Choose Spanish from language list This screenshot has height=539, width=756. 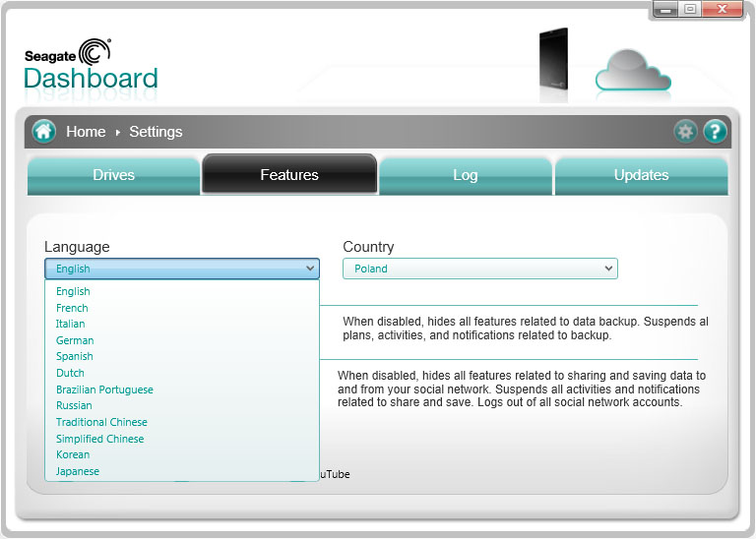[x=182, y=356]
